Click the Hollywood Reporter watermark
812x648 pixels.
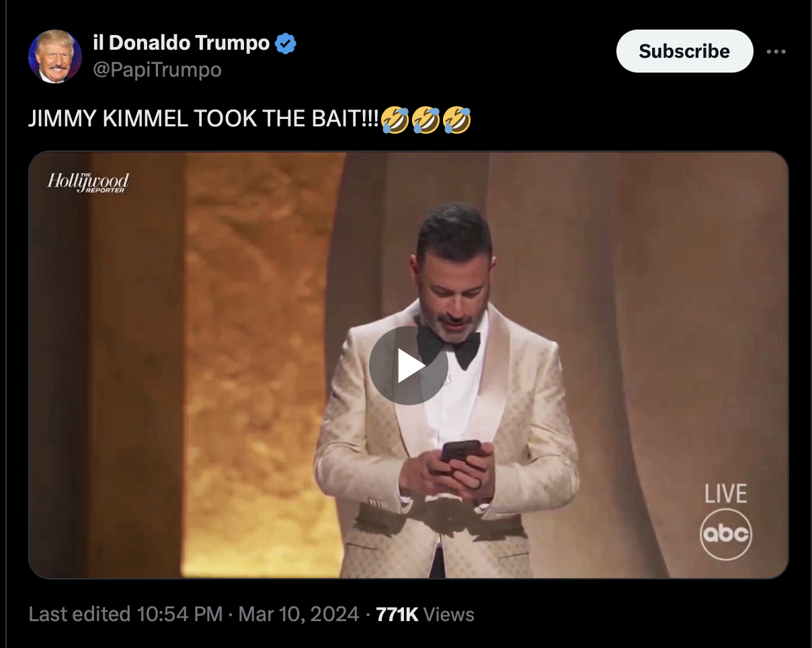pyautogui.click(x=87, y=182)
